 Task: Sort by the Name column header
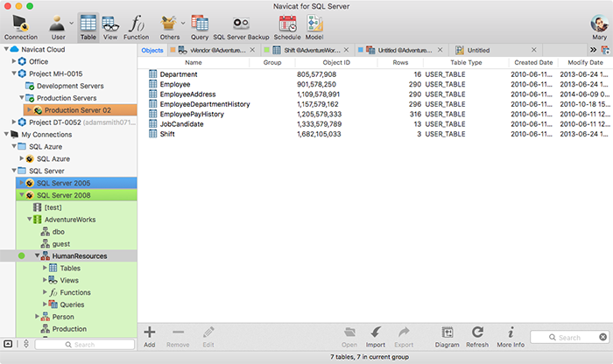(194, 62)
